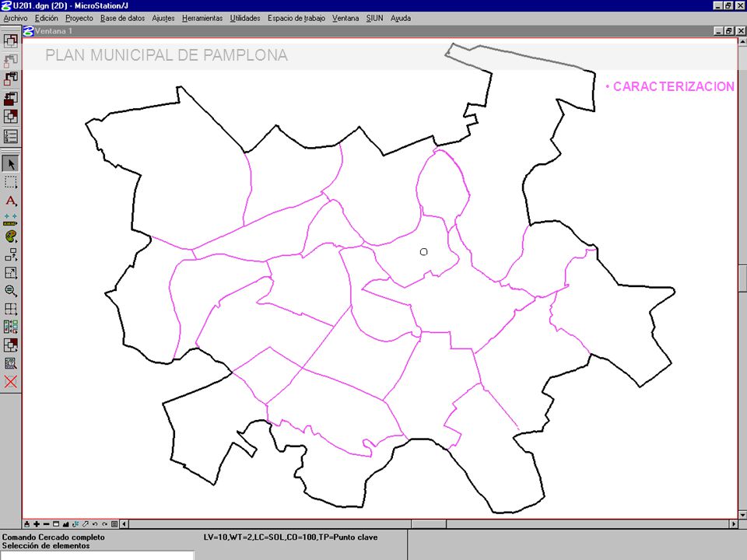
Task: Click the Update View brush icon
Action: (27, 524)
